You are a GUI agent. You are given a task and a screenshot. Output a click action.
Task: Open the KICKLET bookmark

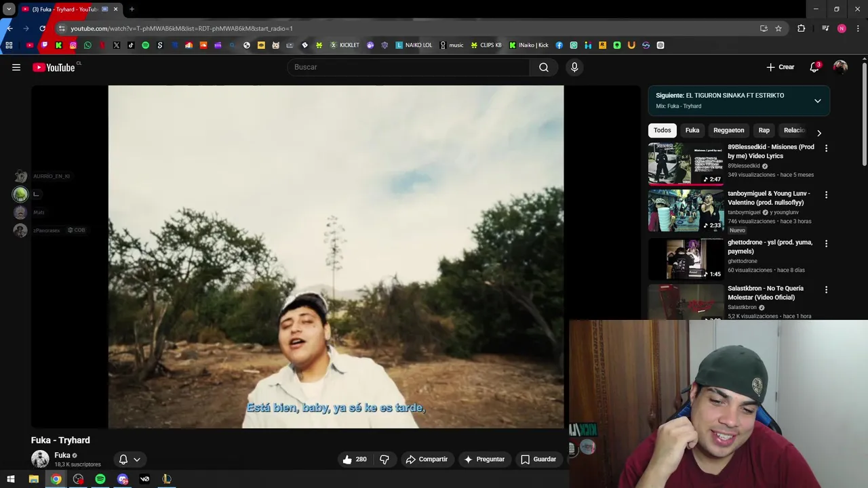click(x=344, y=45)
